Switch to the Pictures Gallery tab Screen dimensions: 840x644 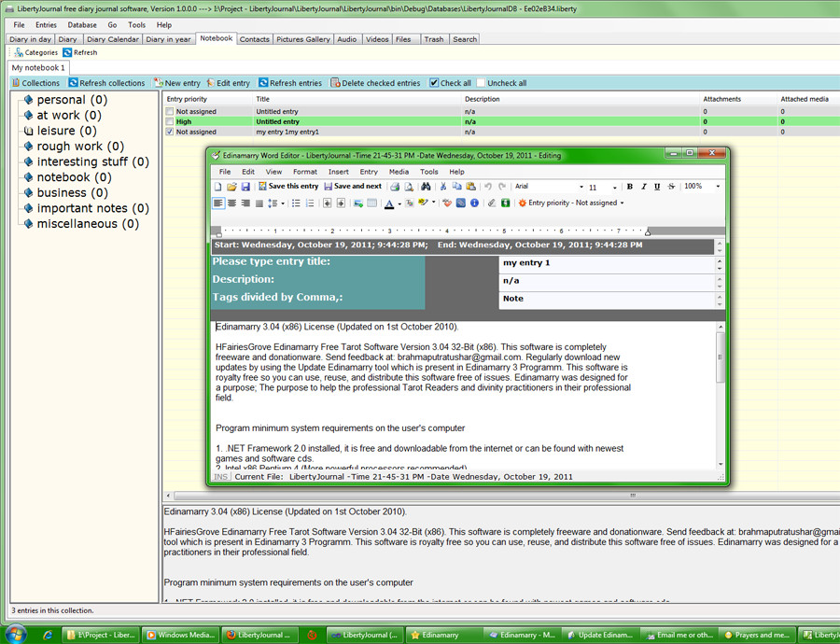tap(303, 39)
